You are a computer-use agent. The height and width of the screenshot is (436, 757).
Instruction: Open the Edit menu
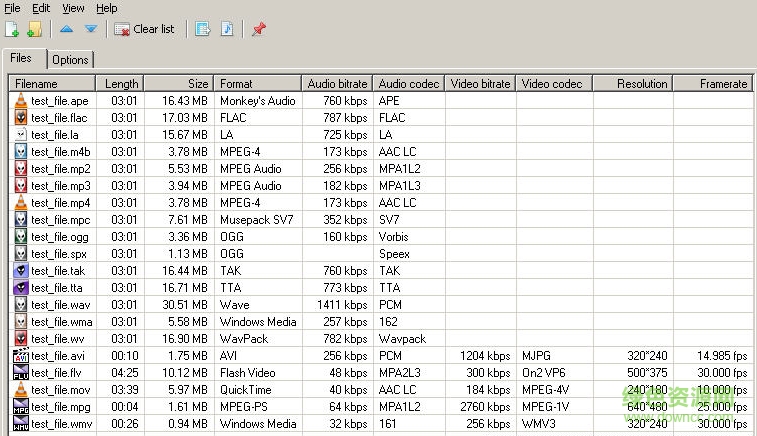41,8
